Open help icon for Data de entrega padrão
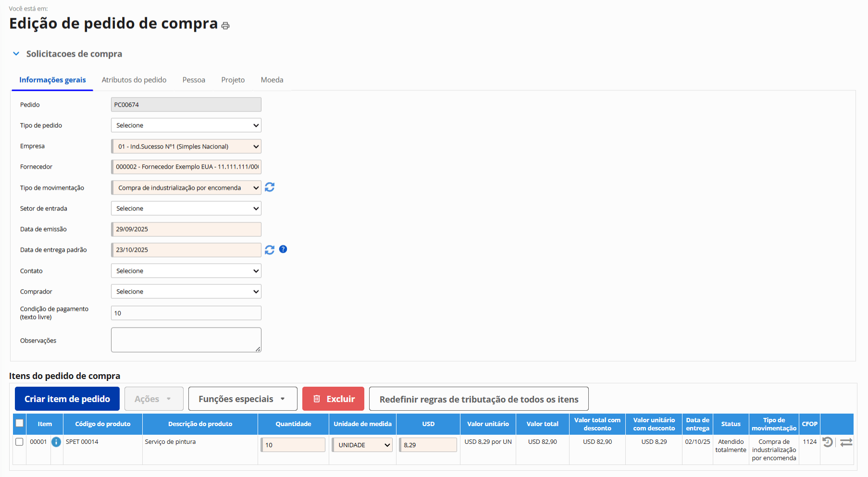Image resolution: width=868 pixels, height=477 pixels. [283, 249]
